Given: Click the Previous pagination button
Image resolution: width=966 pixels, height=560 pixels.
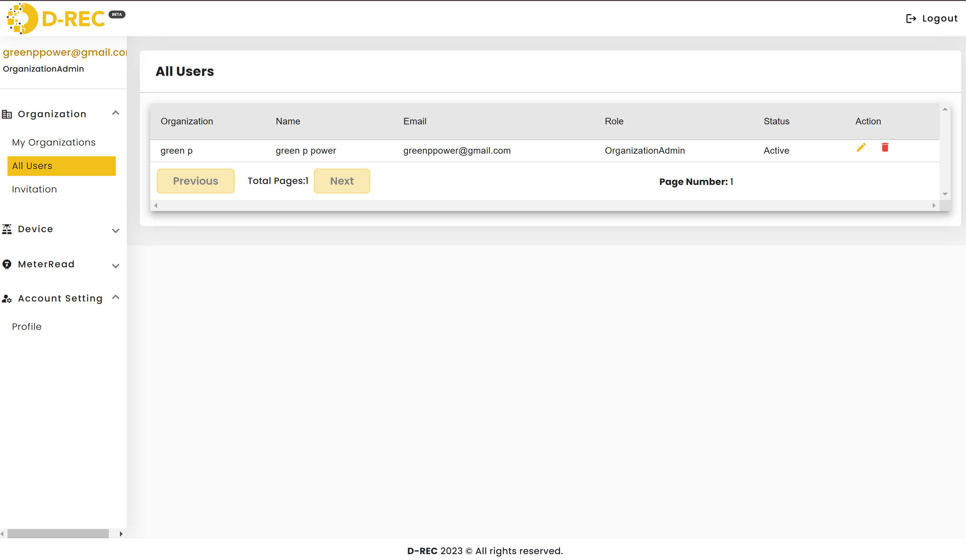Looking at the screenshot, I should point(196,181).
